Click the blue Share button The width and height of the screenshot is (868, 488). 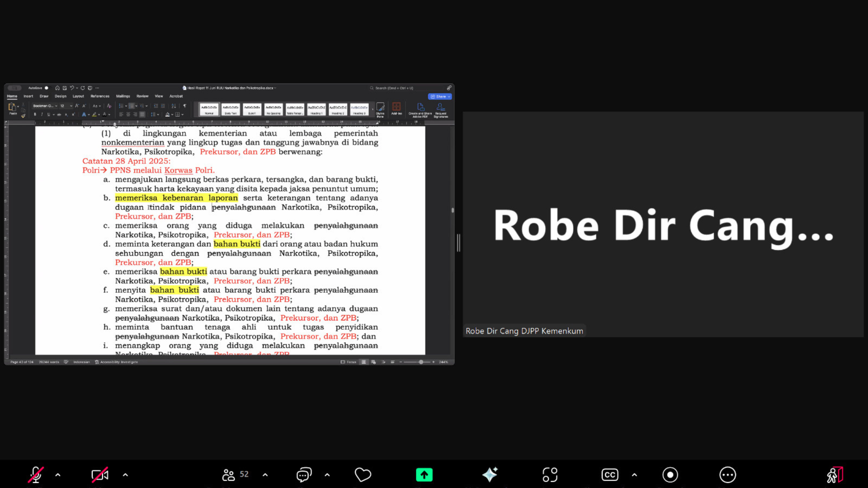tap(440, 96)
